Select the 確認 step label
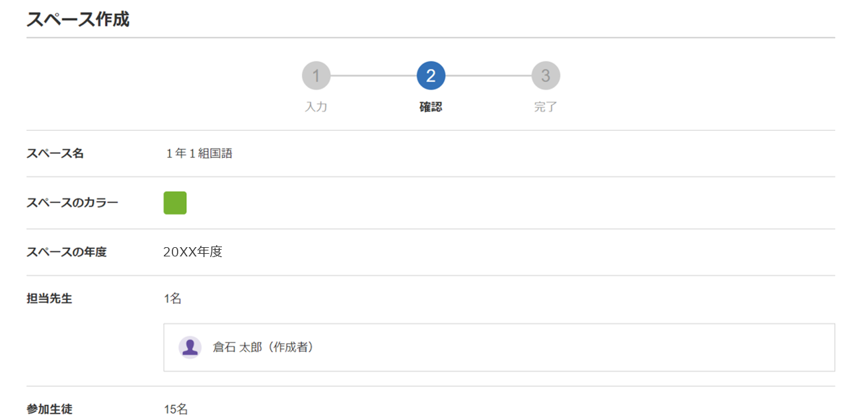The image size is (868, 417). (431, 107)
